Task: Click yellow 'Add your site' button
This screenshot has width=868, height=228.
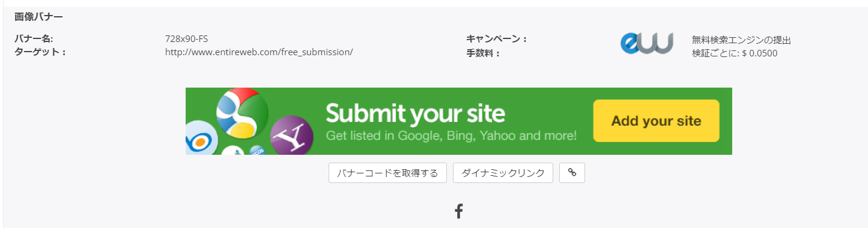Action: point(656,121)
